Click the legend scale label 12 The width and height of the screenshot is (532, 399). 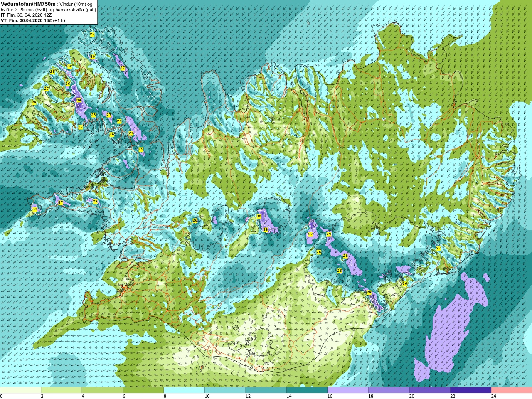[248, 396]
